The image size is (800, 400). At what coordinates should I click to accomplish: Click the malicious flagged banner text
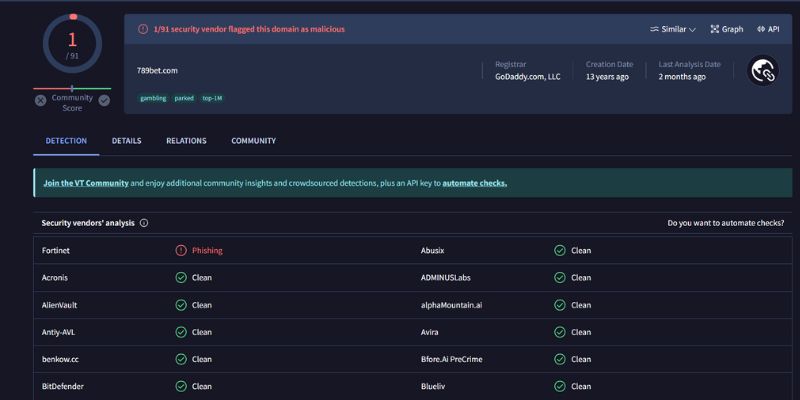click(249, 29)
